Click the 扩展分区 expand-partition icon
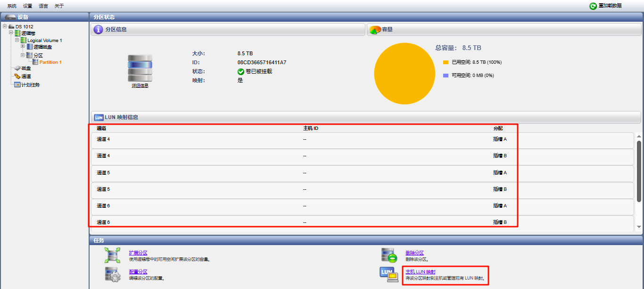644x289 pixels. coord(112,255)
